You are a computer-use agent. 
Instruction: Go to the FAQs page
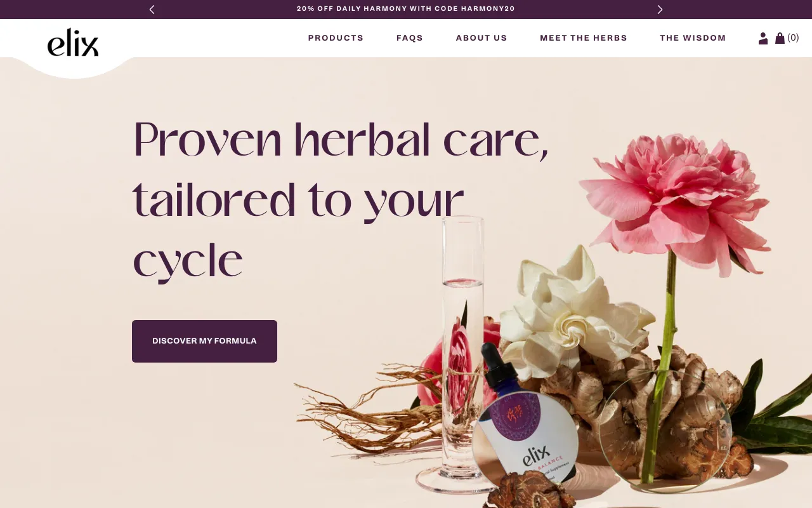(410, 38)
